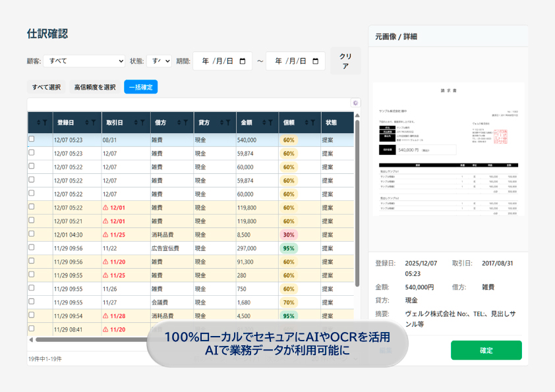The image size is (555, 392).
Task: Click sort arrows in 金額 column header
Action: click(x=264, y=123)
